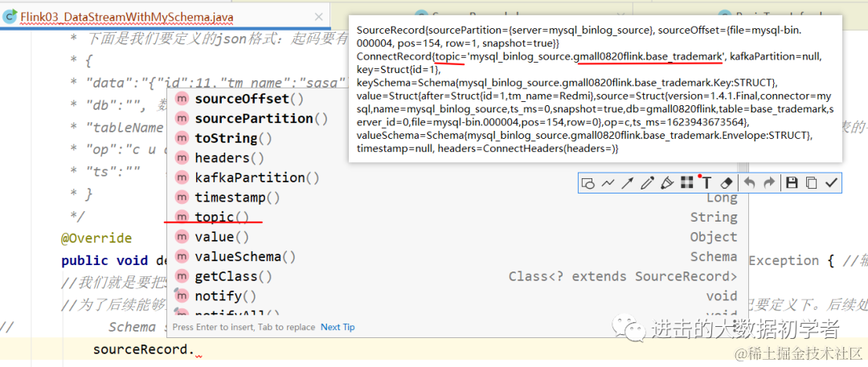
Task: Choose notify() from the suggestions
Action: [457, 296]
